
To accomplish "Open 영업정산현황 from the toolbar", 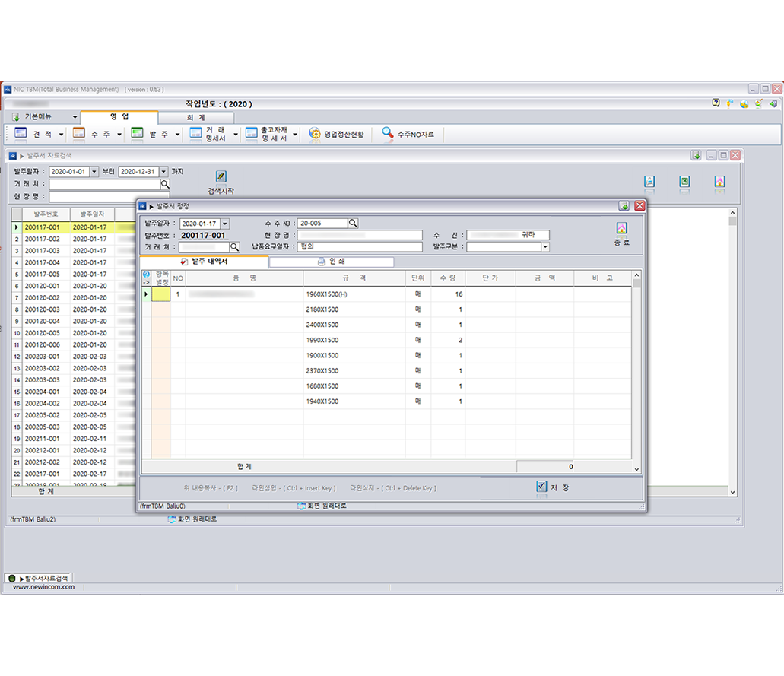I will [x=336, y=134].
